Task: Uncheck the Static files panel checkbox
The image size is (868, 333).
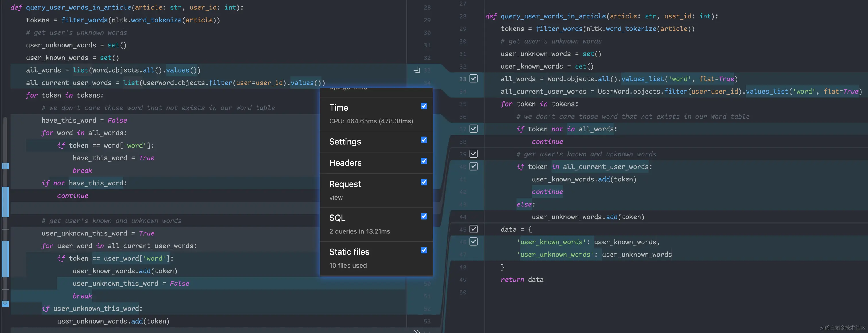Action: coord(424,250)
